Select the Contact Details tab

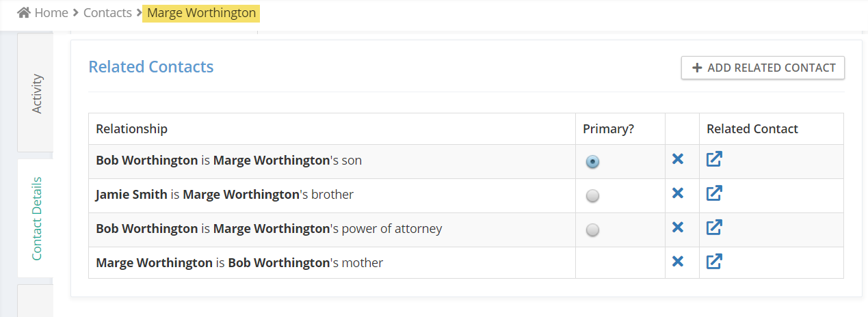(x=36, y=219)
